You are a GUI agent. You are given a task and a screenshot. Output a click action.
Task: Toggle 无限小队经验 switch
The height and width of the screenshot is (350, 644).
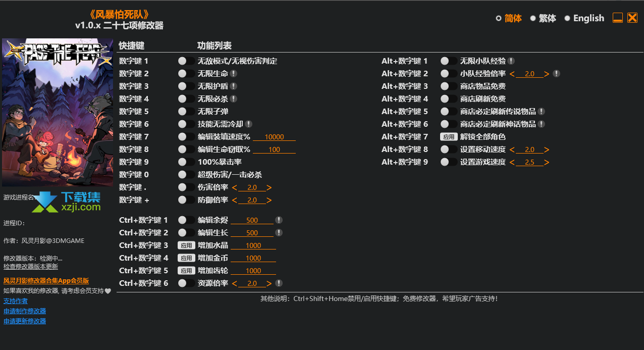(x=449, y=61)
